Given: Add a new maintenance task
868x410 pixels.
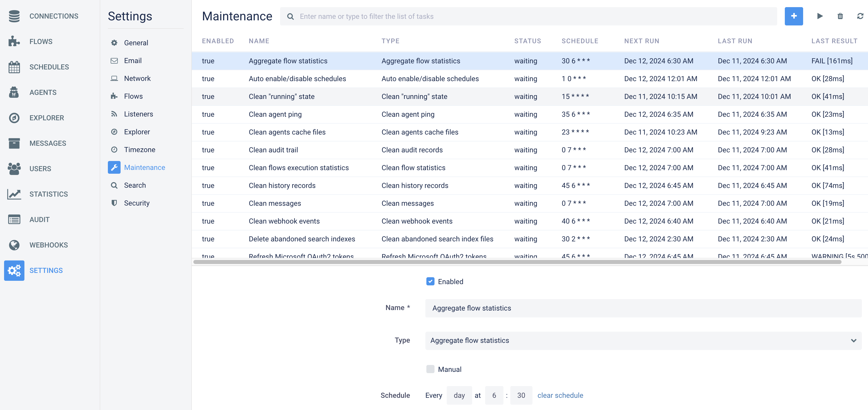Looking at the screenshot, I should [793, 16].
